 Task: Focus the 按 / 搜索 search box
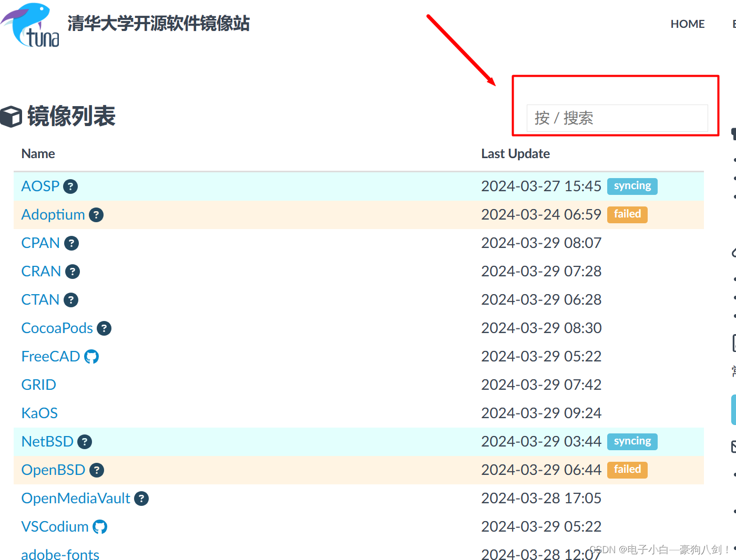click(617, 118)
